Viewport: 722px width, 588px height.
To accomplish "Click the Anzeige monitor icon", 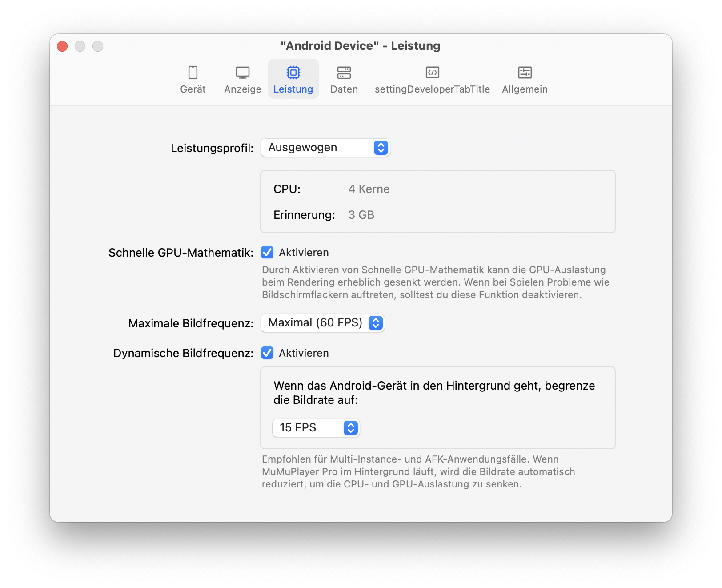I will [x=243, y=72].
